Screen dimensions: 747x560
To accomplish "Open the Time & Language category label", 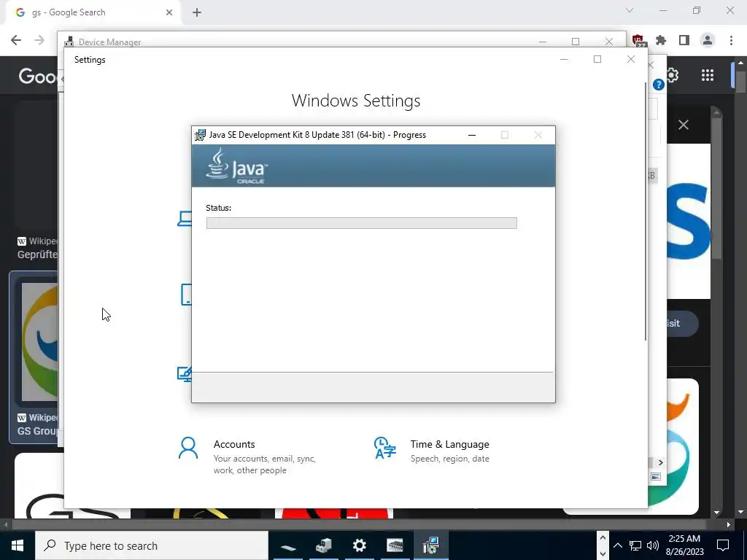I will (449, 444).
